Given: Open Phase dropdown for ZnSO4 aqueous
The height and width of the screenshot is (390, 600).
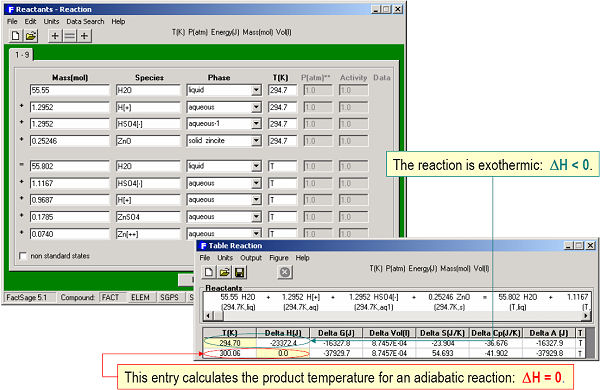Looking at the screenshot, I should (256, 217).
